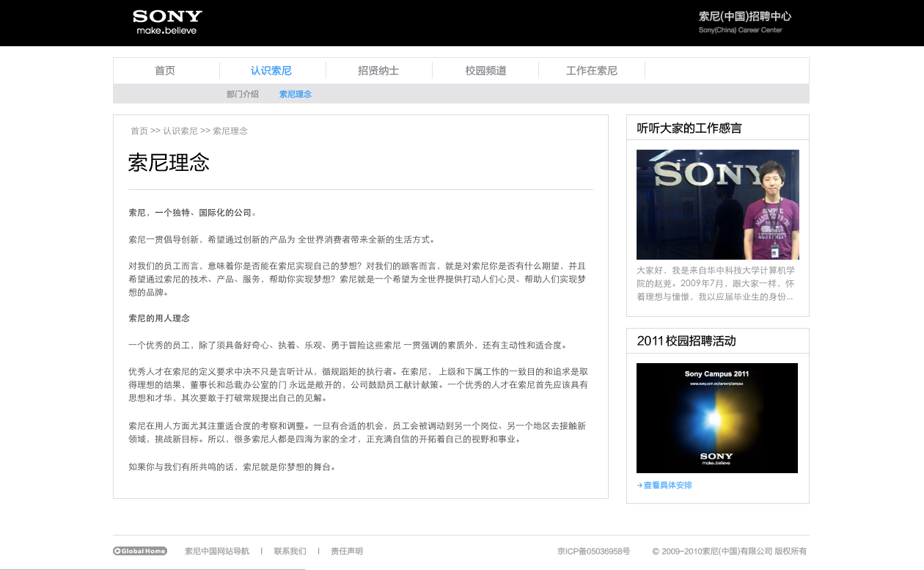Select the 索尼理念 submenu item

pos(296,94)
